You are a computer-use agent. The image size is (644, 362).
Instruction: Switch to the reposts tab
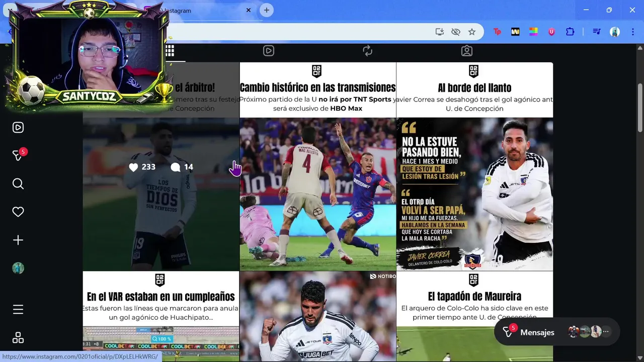[x=368, y=51]
